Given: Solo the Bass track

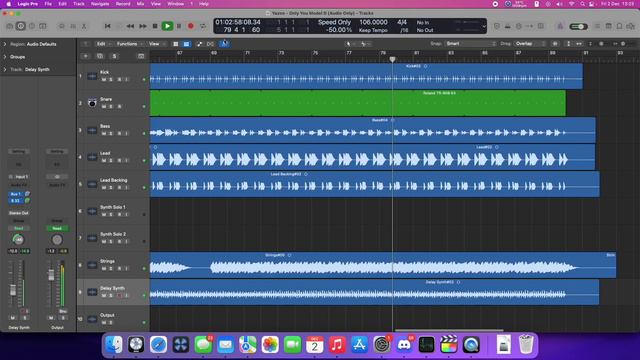Looking at the screenshot, I should click(x=111, y=133).
